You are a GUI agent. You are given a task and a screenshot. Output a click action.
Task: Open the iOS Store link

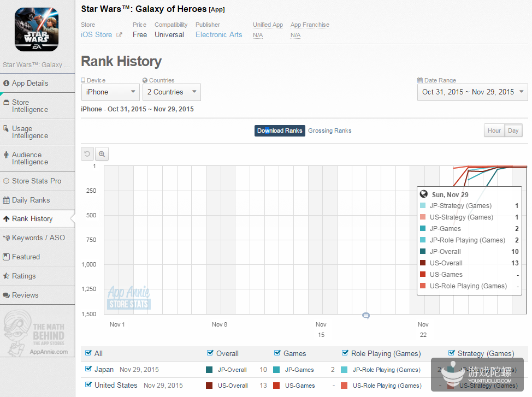96,34
